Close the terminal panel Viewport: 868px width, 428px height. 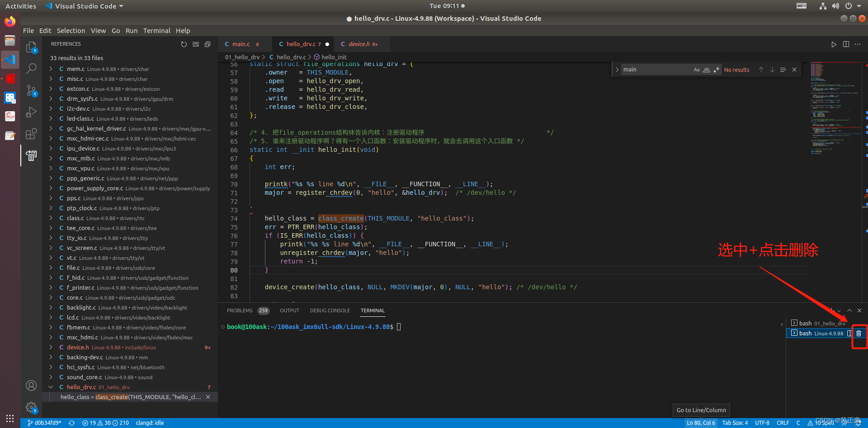[x=859, y=310]
